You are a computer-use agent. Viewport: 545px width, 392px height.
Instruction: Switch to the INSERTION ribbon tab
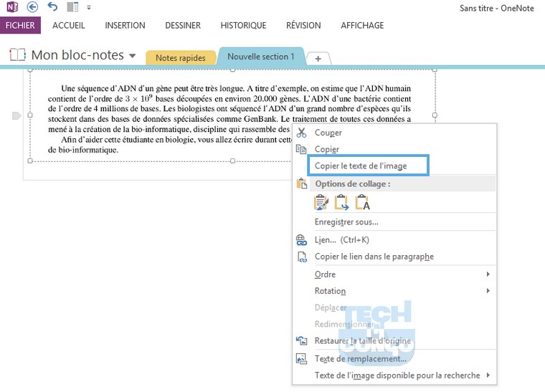pos(125,25)
